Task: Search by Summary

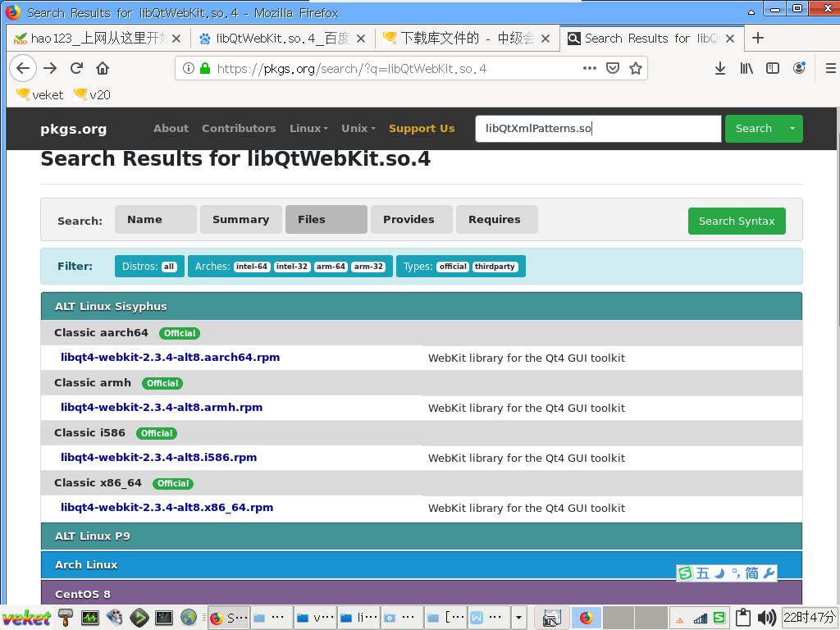Action: [x=240, y=220]
